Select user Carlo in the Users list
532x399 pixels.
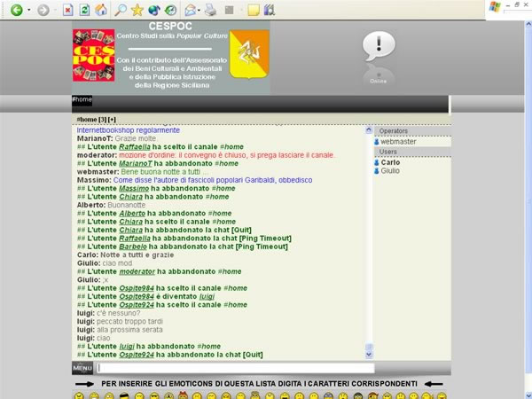tap(390, 162)
